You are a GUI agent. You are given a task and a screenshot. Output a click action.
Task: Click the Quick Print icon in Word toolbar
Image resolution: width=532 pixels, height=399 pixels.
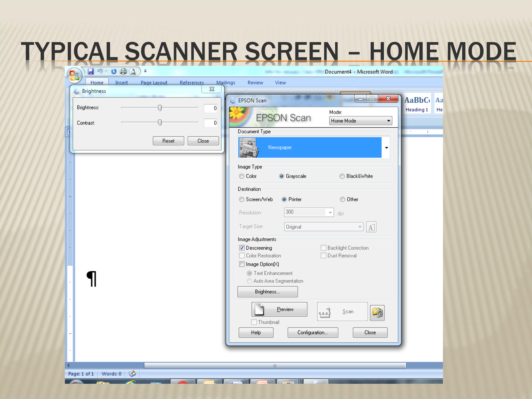pyautogui.click(x=123, y=71)
